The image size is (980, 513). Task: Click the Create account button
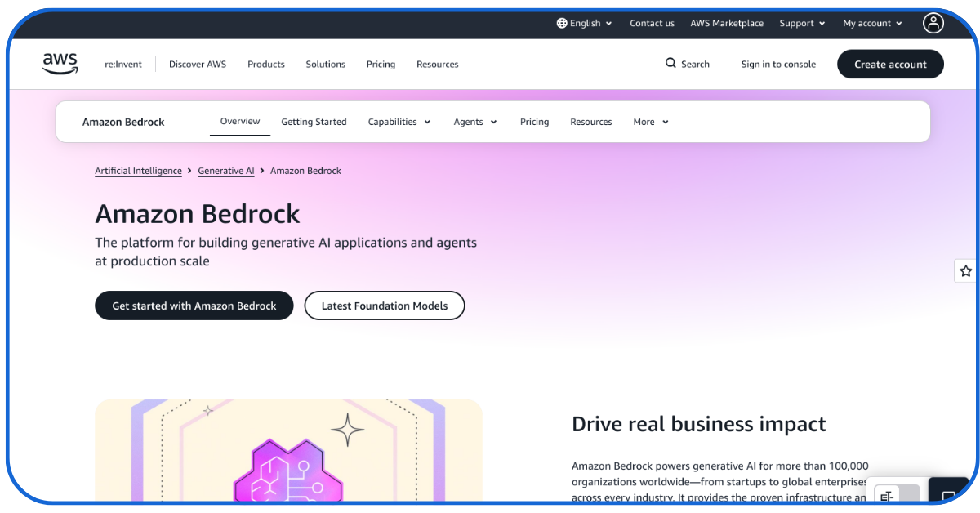coord(890,64)
